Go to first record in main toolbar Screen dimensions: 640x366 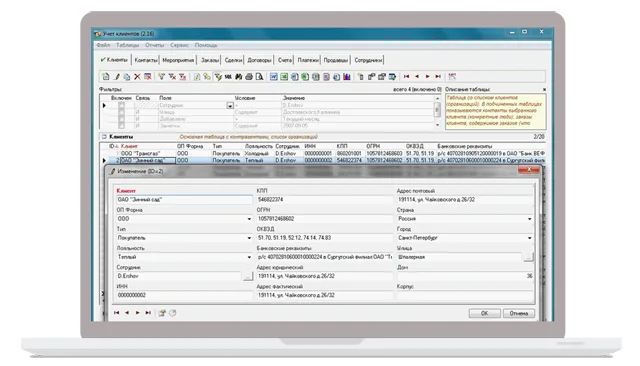click(407, 76)
